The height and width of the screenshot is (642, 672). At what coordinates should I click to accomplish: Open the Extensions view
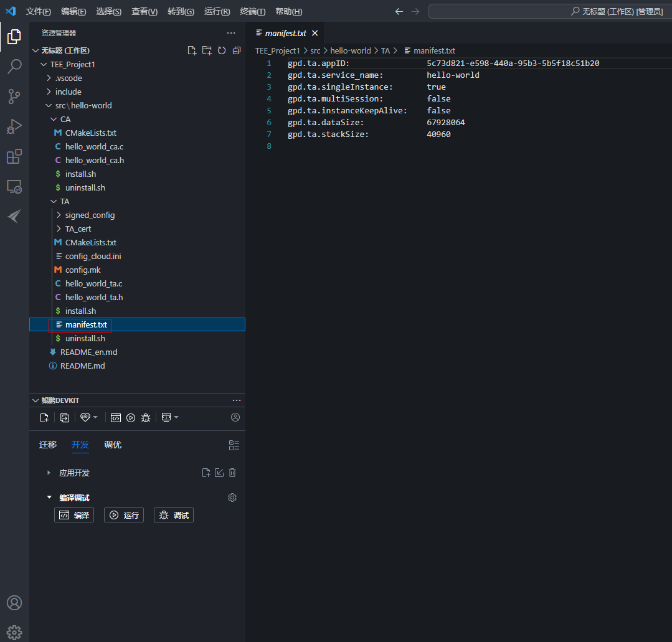point(14,156)
